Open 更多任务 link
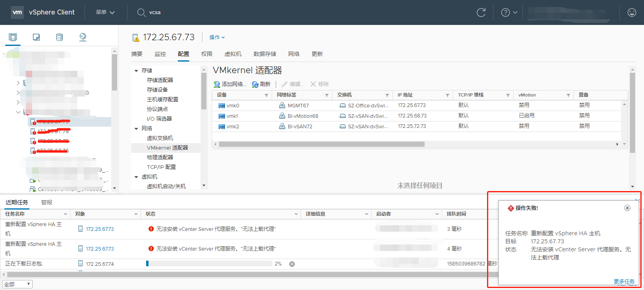644x290 pixels. tap(624, 282)
